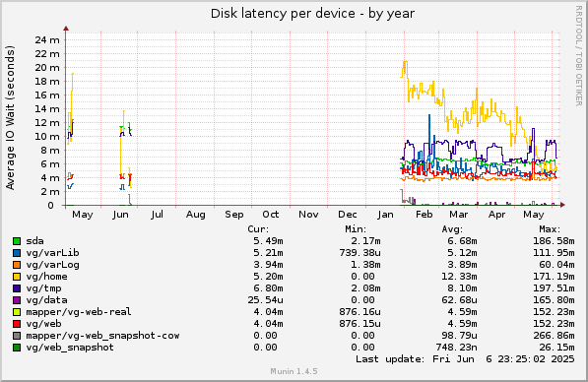Viewport: 588px width, 382px height.
Task: Click the vg/web_snapshot dark green swatch
Action: (17, 348)
